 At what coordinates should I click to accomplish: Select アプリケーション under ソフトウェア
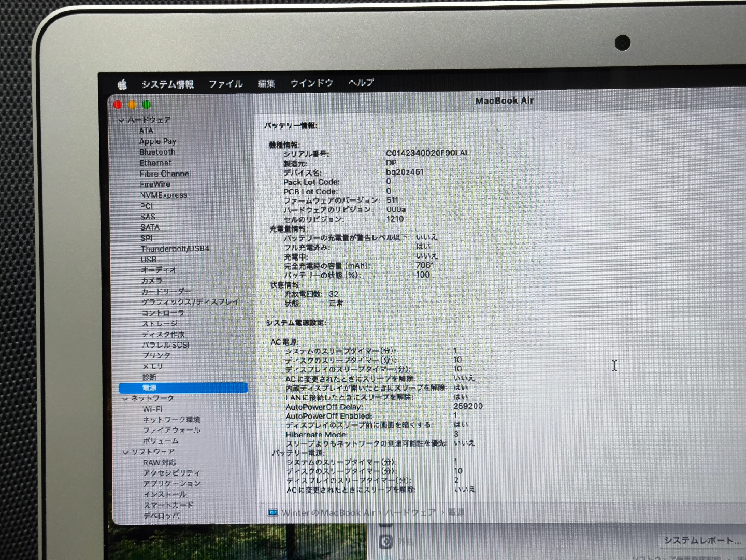point(171,484)
